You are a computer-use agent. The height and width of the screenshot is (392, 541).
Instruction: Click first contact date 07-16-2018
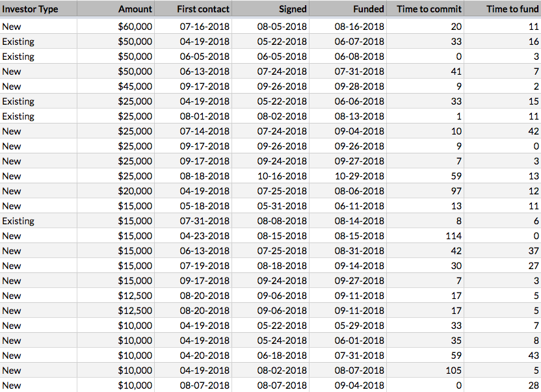click(205, 27)
